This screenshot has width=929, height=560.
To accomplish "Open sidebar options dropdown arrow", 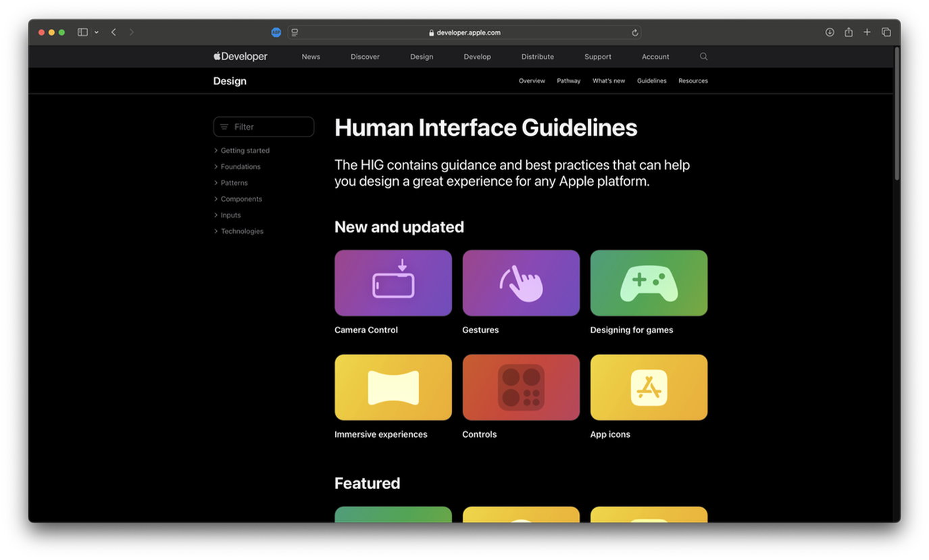I will 97,32.
